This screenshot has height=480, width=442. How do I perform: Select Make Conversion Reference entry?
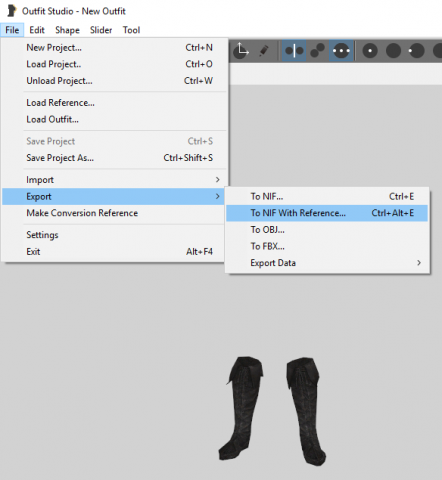point(114,213)
